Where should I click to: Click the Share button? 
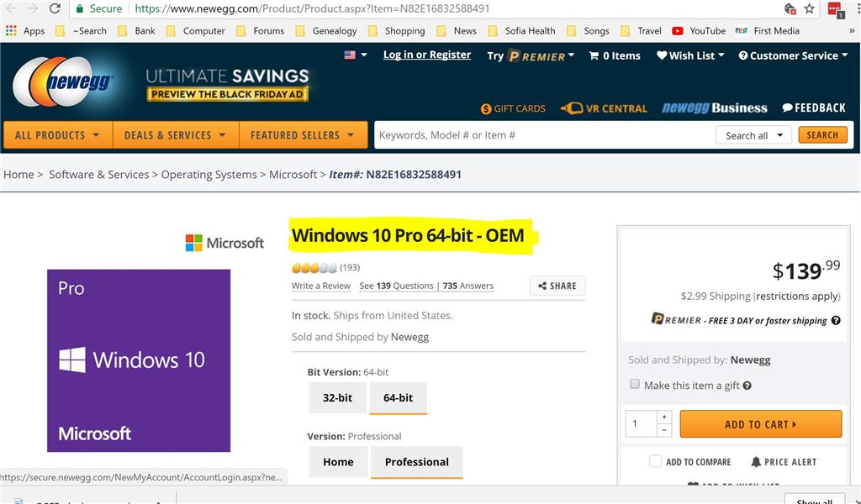pos(557,286)
